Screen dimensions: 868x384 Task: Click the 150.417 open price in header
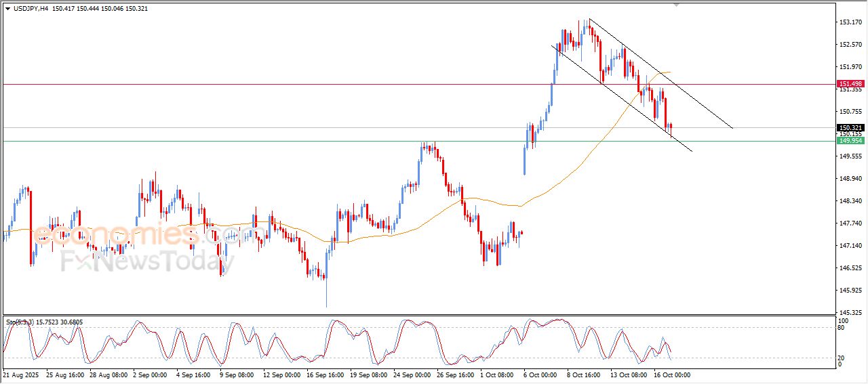click(x=67, y=9)
